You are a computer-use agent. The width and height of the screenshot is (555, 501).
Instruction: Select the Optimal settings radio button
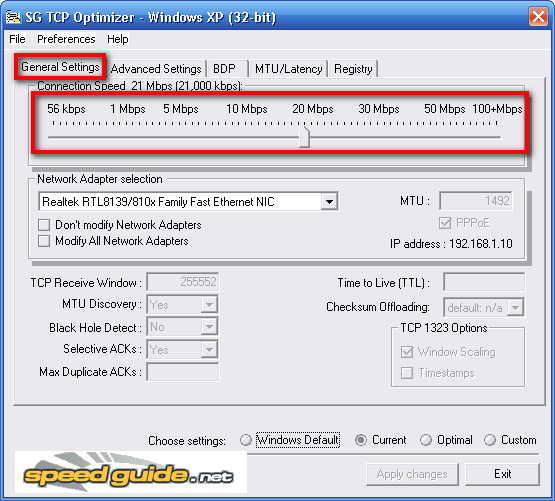coord(426,440)
